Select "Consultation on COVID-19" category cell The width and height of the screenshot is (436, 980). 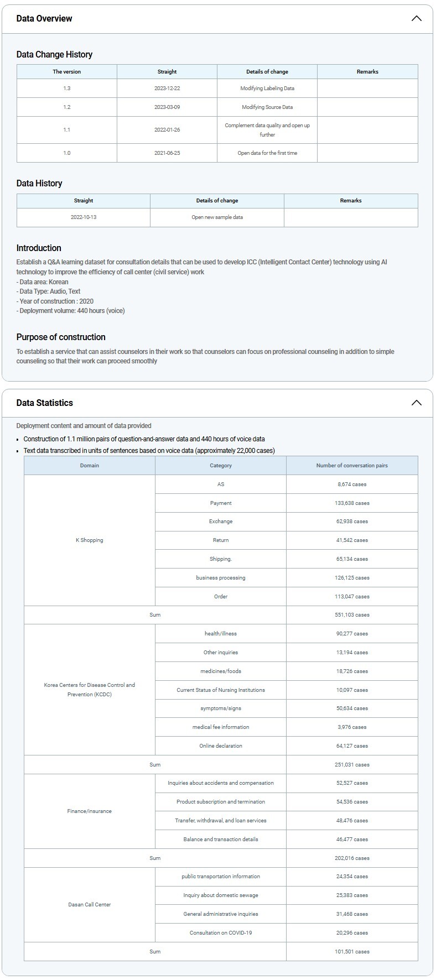pos(220,933)
